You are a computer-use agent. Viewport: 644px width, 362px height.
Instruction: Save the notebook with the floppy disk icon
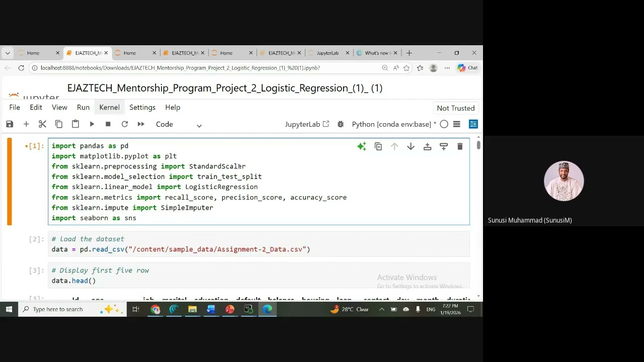pos(10,124)
